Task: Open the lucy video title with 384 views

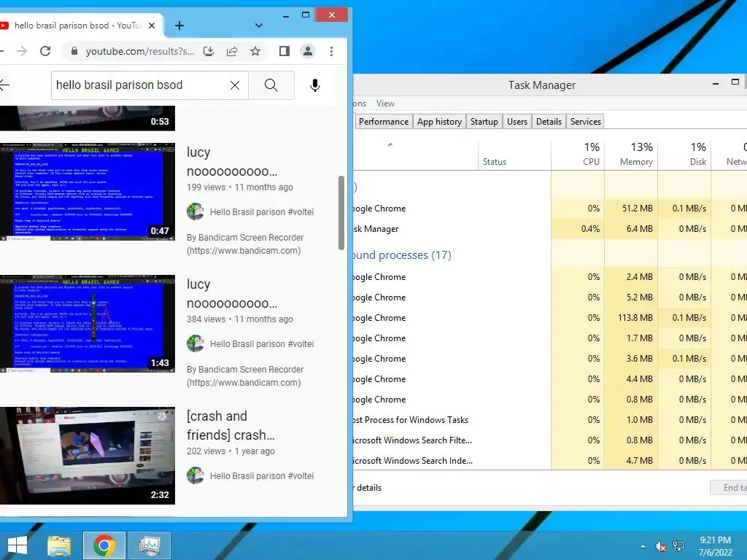Action: pyautogui.click(x=231, y=293)
